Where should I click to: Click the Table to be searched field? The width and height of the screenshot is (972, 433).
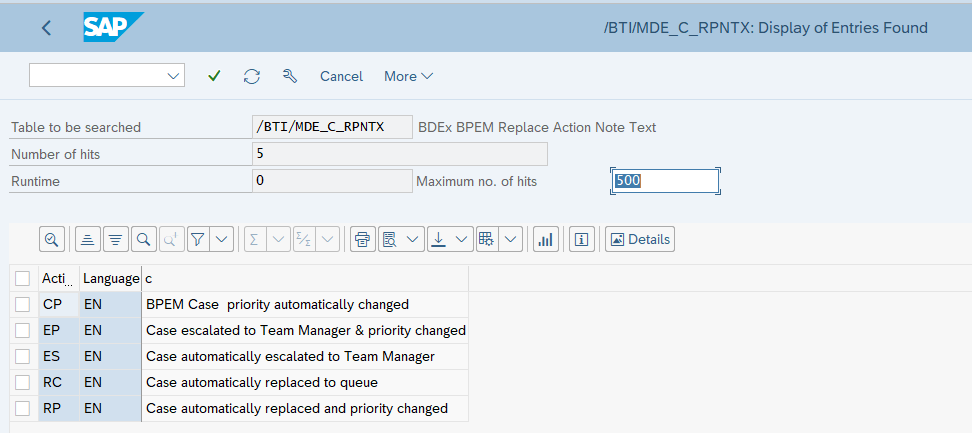click(x=332, y=128)
